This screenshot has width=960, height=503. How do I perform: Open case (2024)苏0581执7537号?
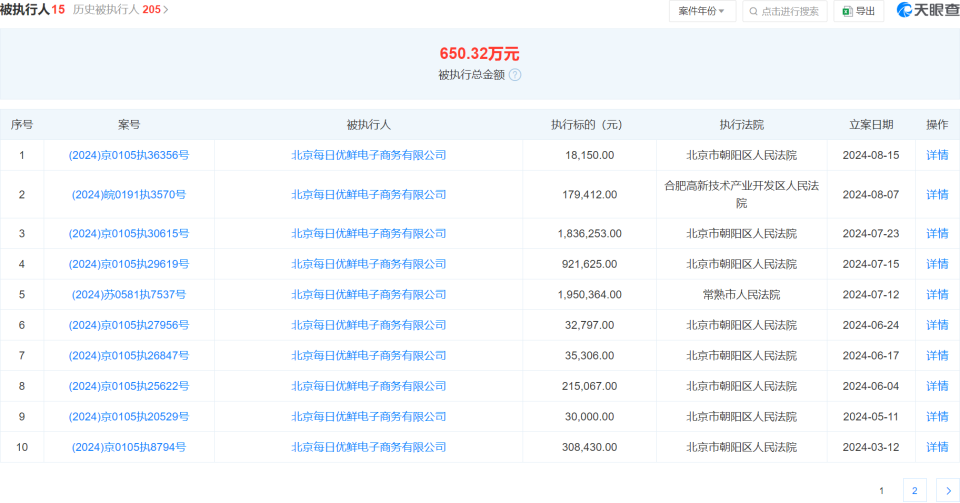pyautogui.click(x=129, y=295)
